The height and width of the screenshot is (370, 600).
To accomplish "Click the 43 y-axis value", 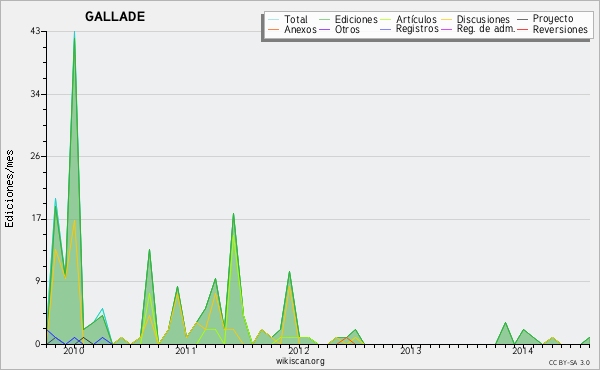I will coord(35,31).
